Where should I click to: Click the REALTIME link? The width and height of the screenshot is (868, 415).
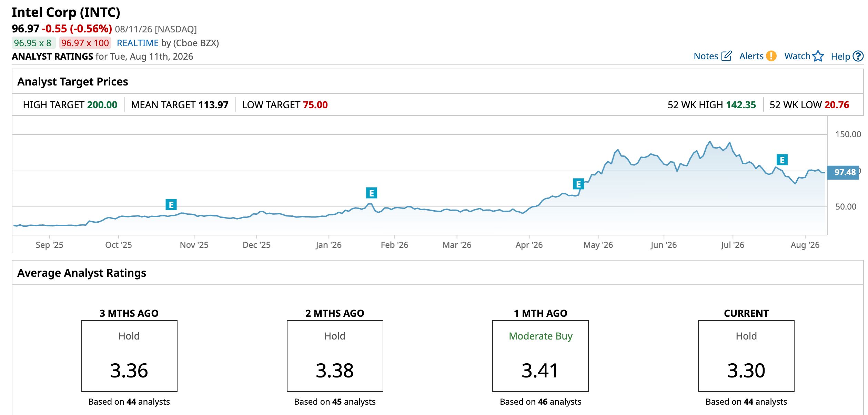point(138,43)
